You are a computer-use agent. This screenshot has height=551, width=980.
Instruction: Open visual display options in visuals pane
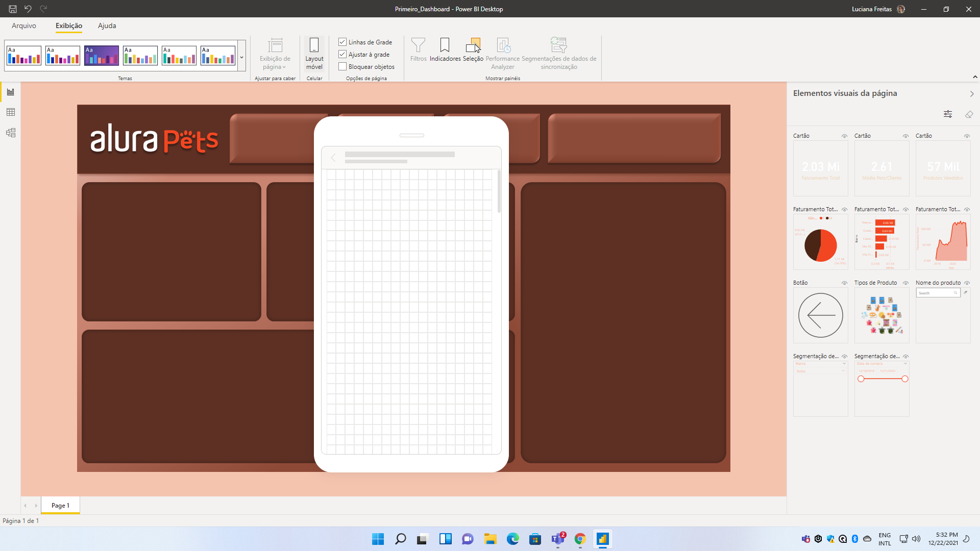948,114
